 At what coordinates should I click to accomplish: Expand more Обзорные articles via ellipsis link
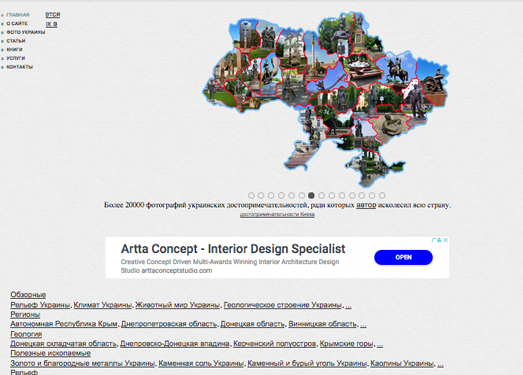point(348,305)
